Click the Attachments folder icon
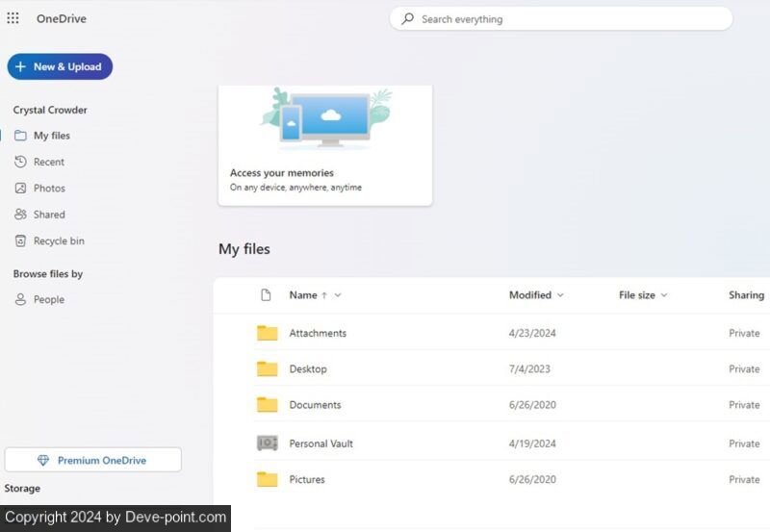 pos(267,333)
